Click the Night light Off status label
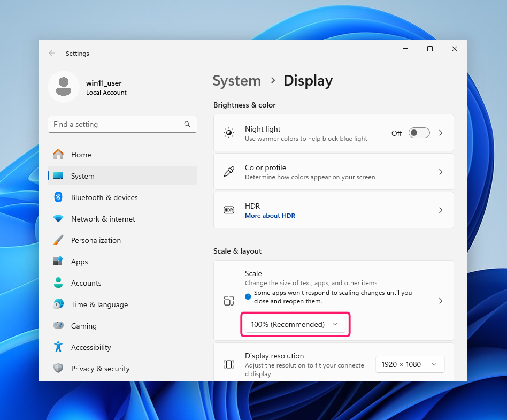507x420 pixels. coord(396,133)
